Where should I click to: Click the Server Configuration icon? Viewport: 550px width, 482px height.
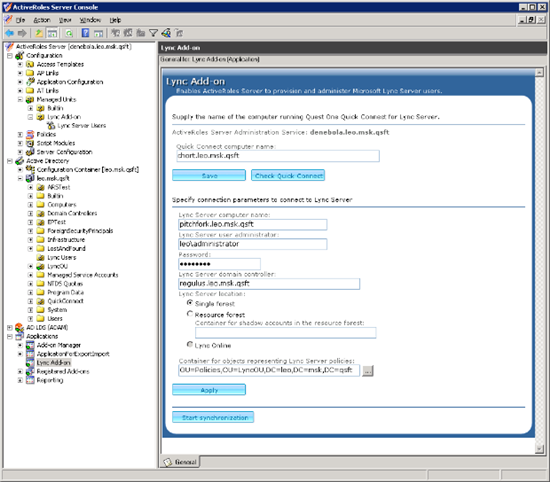point(31,152)
